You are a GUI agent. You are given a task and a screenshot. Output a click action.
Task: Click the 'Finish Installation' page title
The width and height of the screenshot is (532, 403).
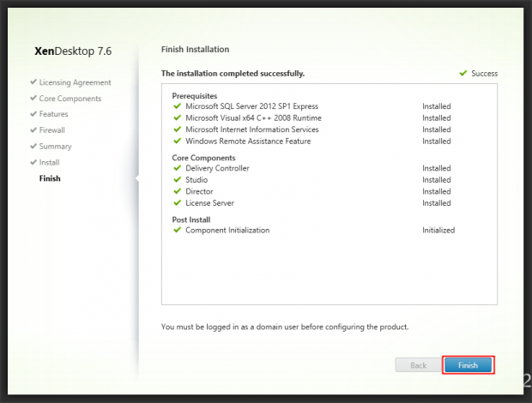(x=195, y=49)
